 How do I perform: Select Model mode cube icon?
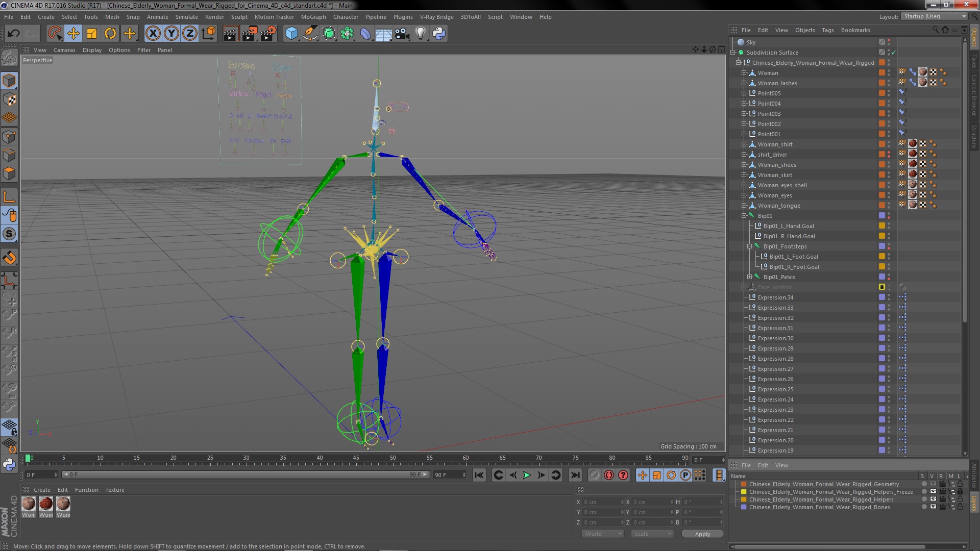click(x=9, y=81)
